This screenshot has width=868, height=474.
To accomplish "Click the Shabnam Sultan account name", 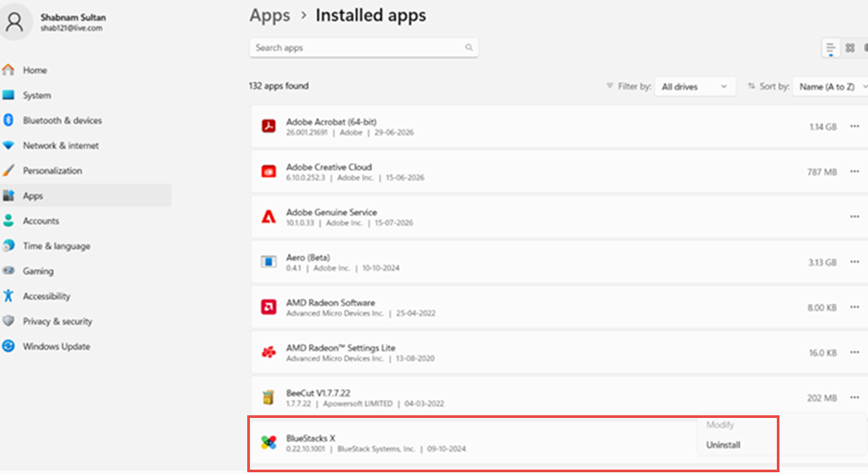I will (73, 18).
